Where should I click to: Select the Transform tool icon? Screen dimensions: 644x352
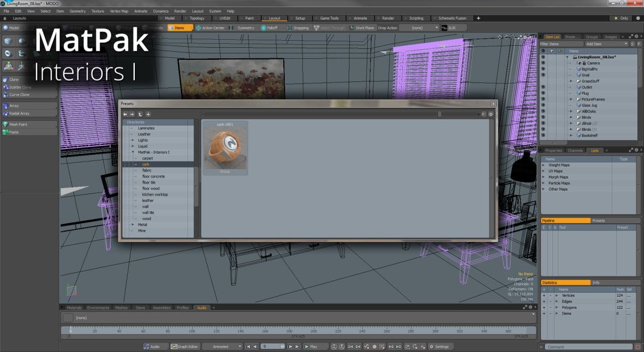pos(8,66)
